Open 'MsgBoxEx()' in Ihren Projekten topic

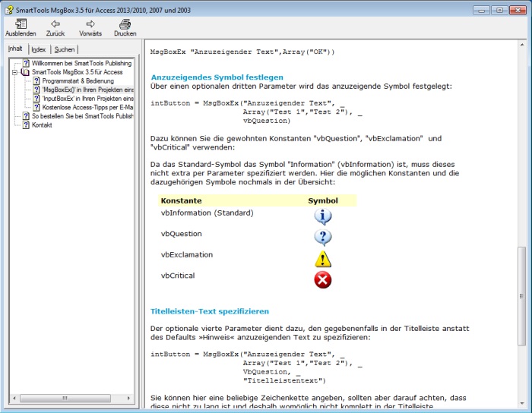coord(87,90)
